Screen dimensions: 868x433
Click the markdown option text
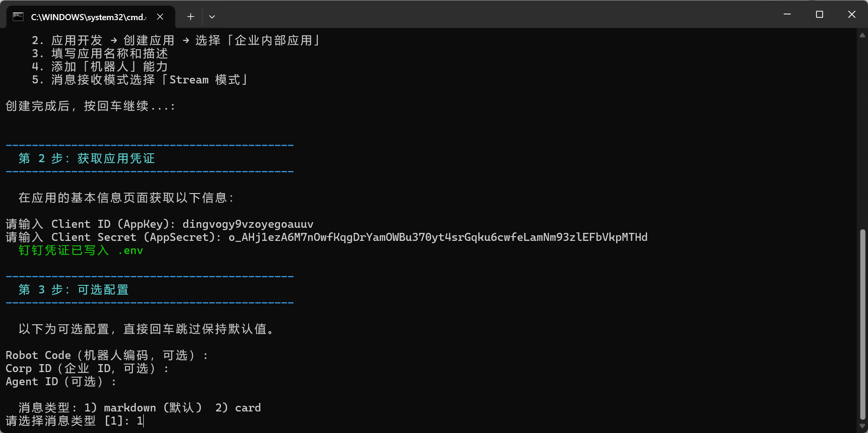(x=130, y=408)
